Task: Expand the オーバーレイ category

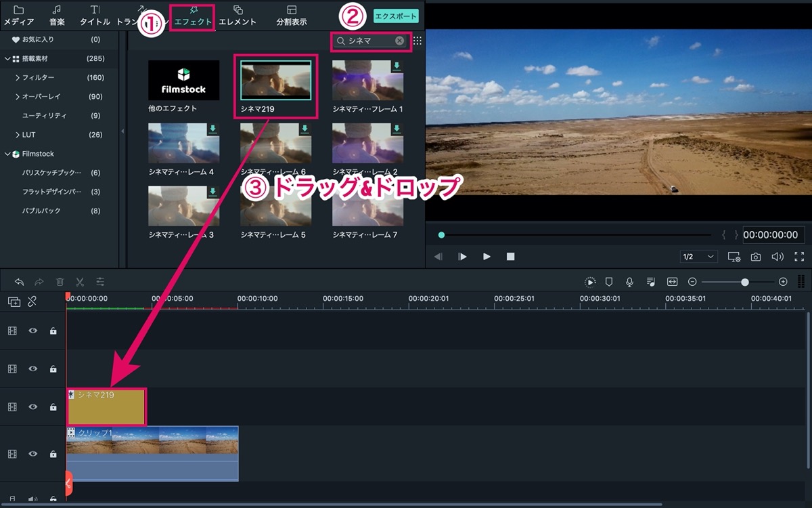Action: pyautogui.click(x=17, y=97)
